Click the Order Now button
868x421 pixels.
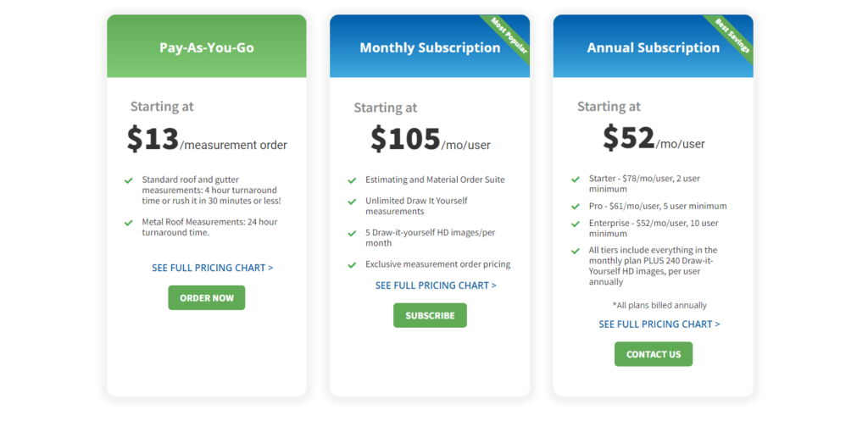[x=207, y=297]
